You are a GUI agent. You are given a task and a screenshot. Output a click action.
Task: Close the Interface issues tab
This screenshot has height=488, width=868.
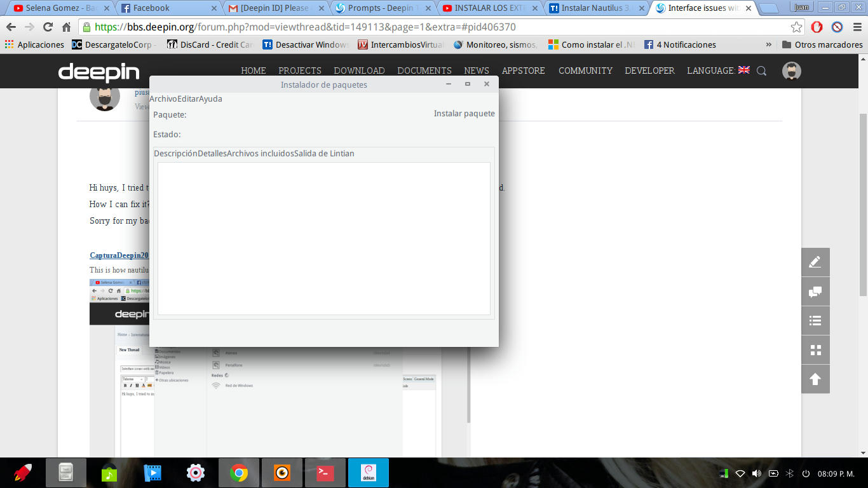pos(747,8)
